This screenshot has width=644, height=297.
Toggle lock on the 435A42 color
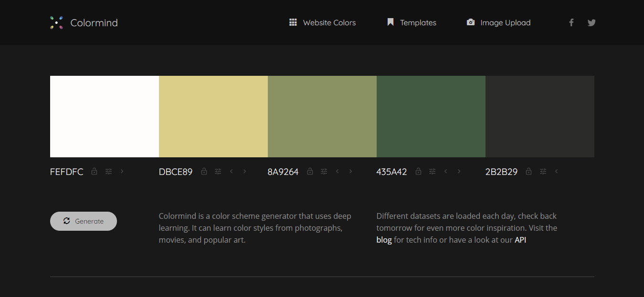(x=419, y=172)
